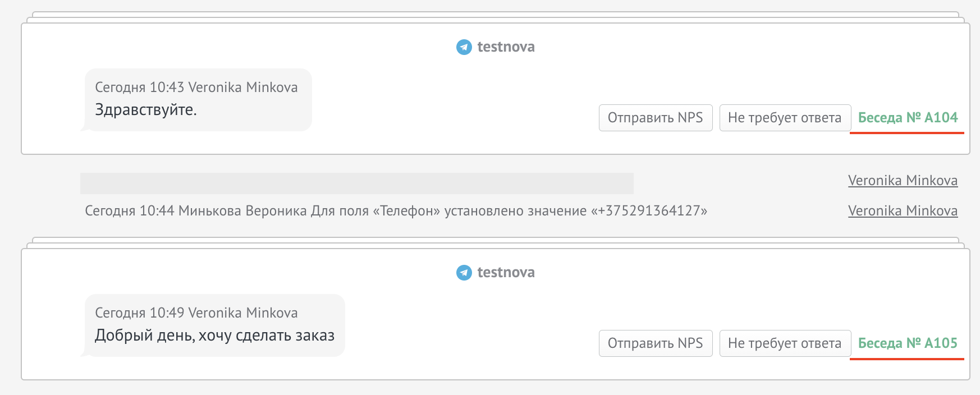Open the Беседа № A104 link
The image size is (980, 395).
pyautogui.click(x=908, y=118)
